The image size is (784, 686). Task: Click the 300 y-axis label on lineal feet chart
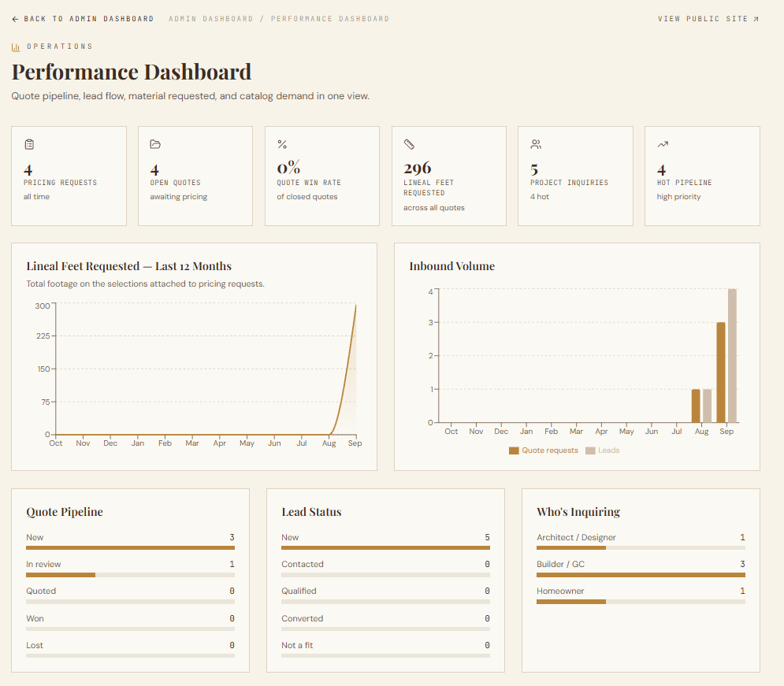coord(43,306)
